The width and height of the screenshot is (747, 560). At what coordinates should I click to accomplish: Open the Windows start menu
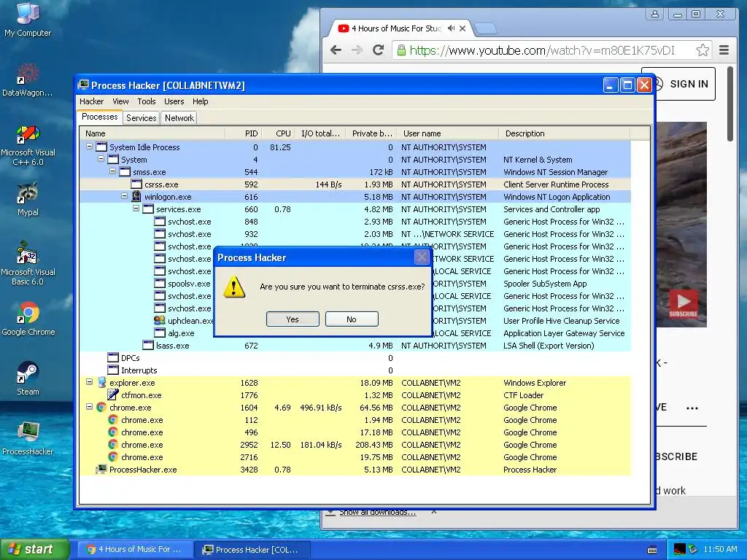pyautogui.click(x=35, y=550)
